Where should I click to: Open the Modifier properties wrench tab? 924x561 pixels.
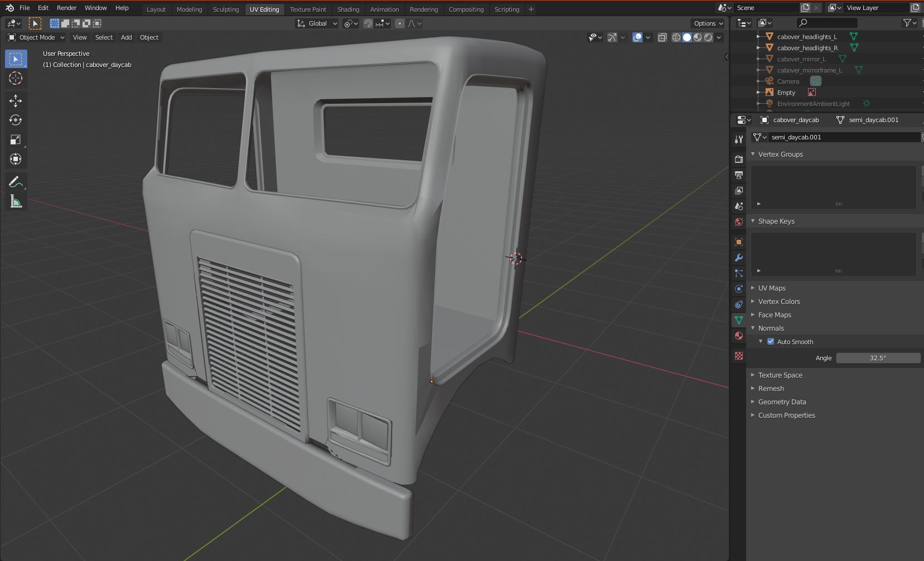tap(739, 258)
